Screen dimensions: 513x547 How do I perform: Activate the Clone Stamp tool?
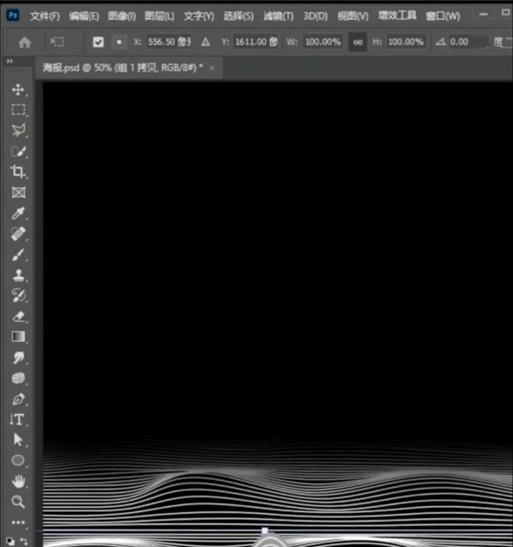pos(18,275)
